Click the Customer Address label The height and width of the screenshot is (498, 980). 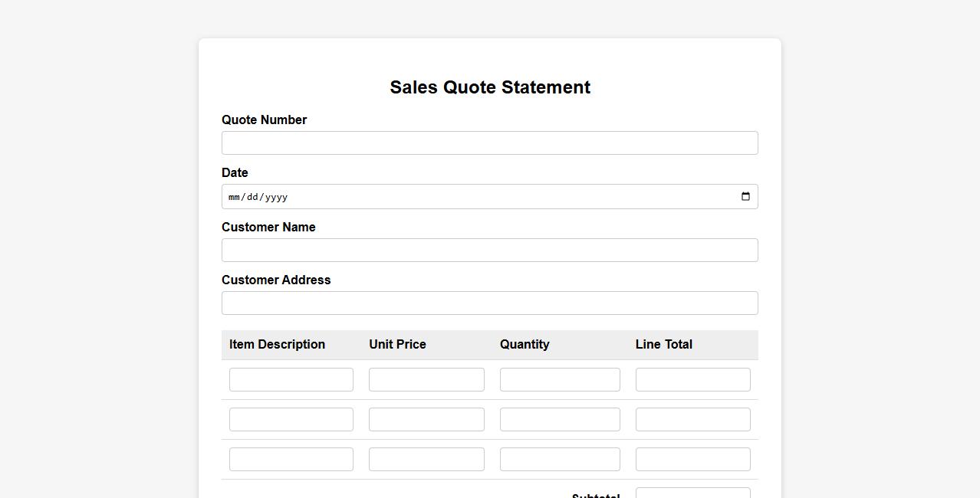[x=276, y=280]
